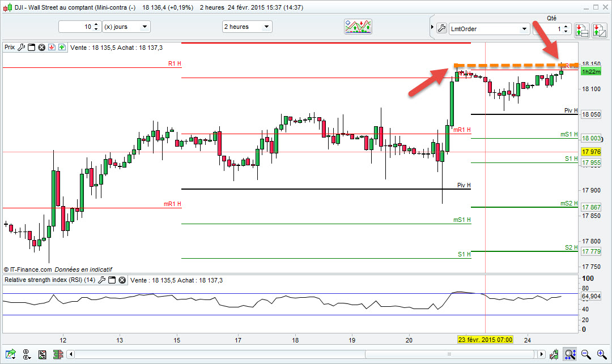
Task: Click the horizontal zoom magnifier icon
Action: tap(570, 354)
